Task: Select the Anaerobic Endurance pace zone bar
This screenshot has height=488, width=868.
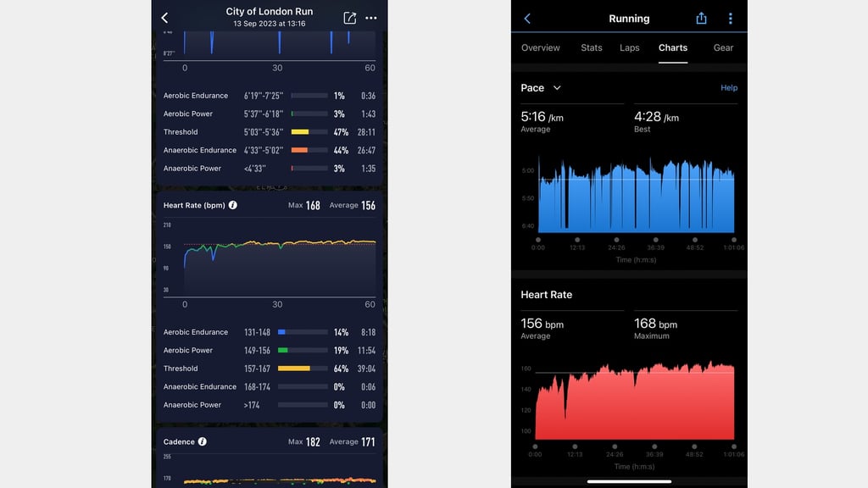Action: (x=309, y=150)
